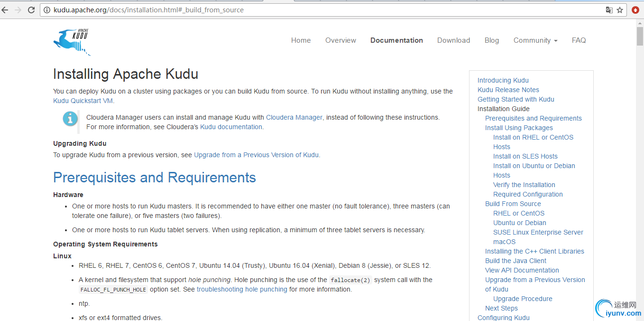Reload the page with refresh icon
Image resolution: width=644 pixels, height=321 pixels.
pyautogui.click(x=31, y=10)
